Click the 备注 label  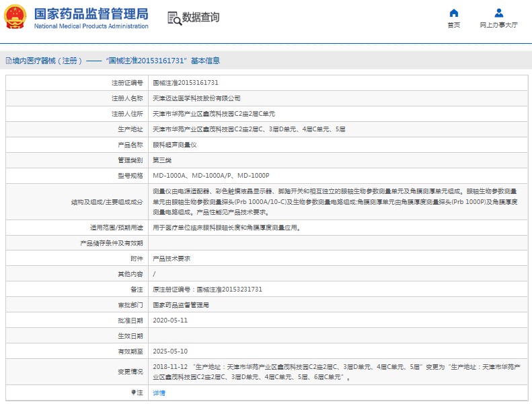[x=137, y=290]
